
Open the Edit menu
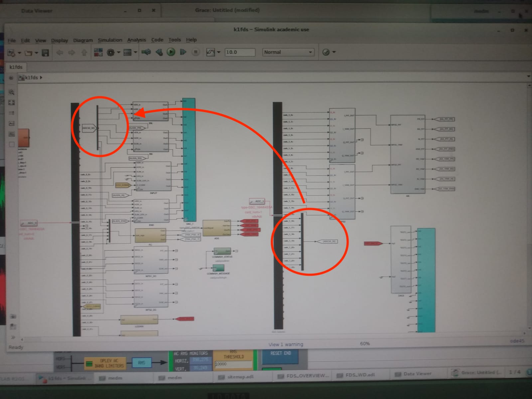coord(26,41)
